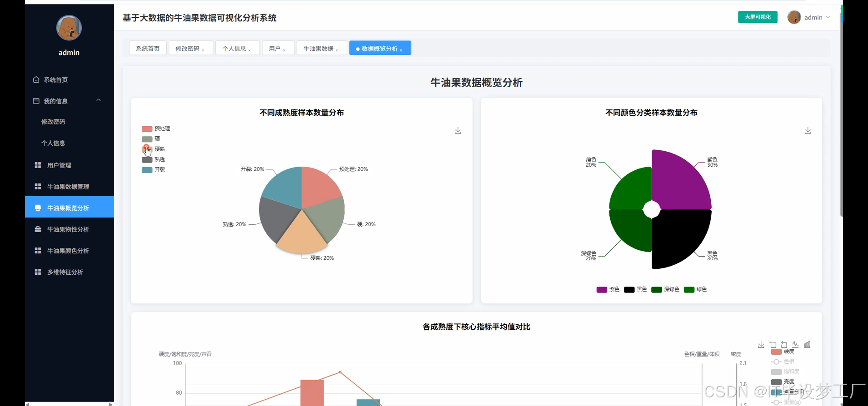Image resolution: width=868 pixels, height=406 pixels.
Task: Toggle 深绿色 legend in color chart
Action: tap(665, 289)
